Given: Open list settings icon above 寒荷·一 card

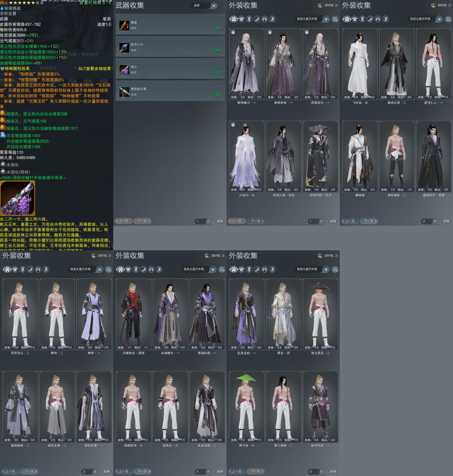Looking at the screenshot, I should [x=109, y=269].
